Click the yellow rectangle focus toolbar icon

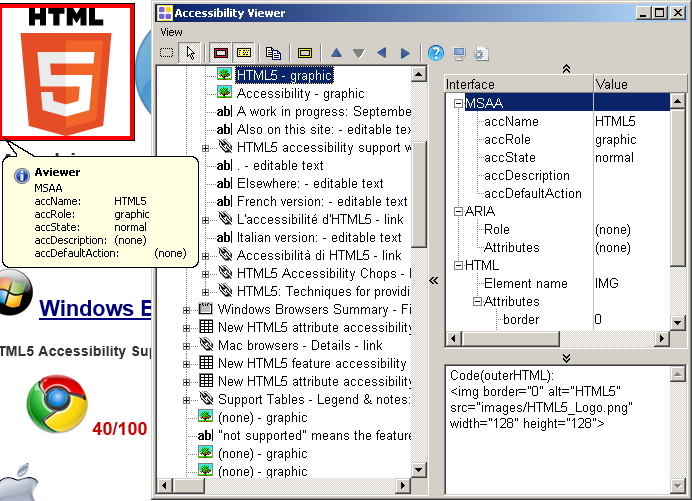(305, 53)
